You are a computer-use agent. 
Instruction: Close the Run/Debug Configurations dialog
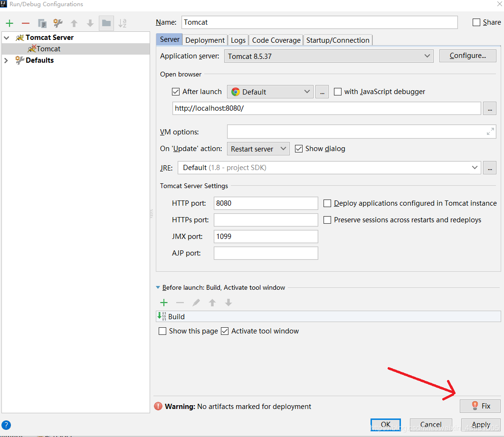click(500, 4)
